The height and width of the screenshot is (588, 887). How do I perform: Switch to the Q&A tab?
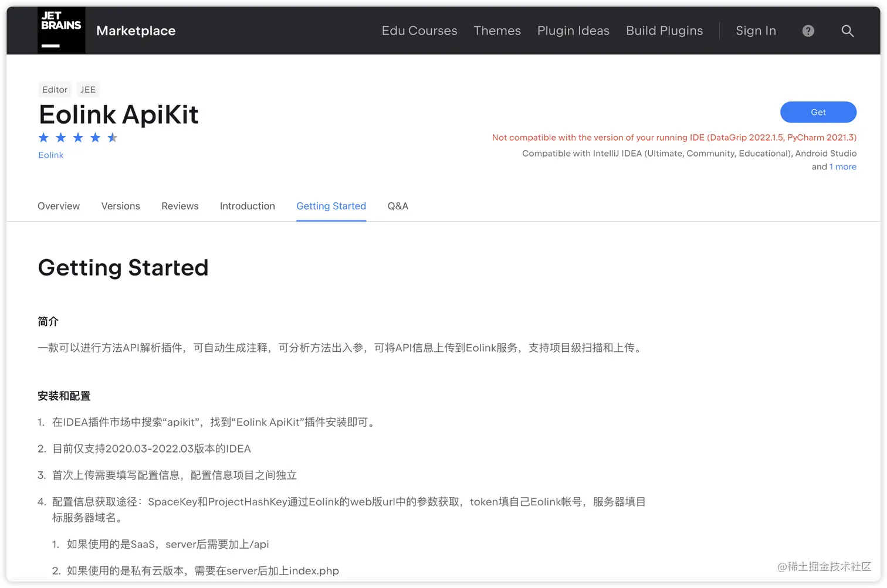[x=398, y=206]
